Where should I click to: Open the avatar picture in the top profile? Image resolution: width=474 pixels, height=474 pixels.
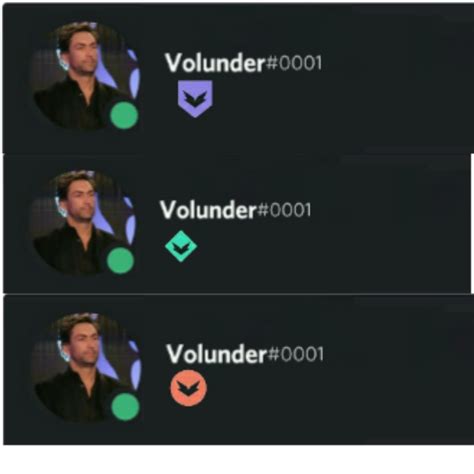pyautogui.click(x=86, y=76)
